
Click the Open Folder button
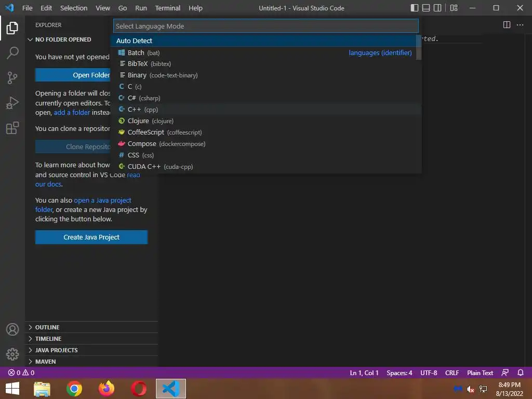(73, 75)
